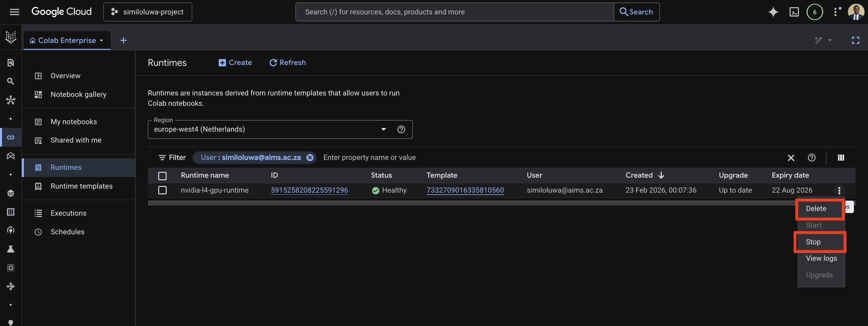Open the notifications badge showing 6

pyautogui.click(x=815, y=12)
